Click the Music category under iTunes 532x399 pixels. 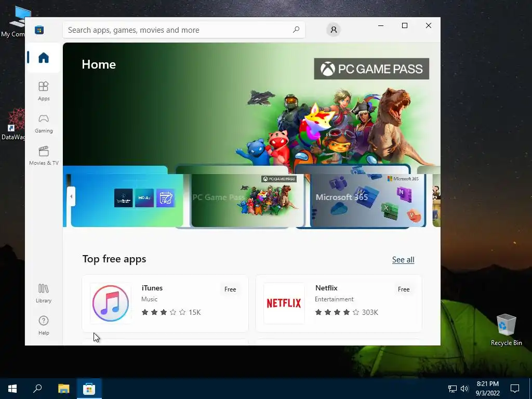[149, 299]
